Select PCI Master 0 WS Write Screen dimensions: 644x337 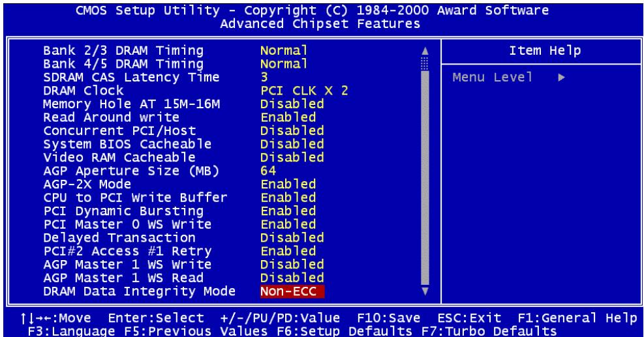click(x=127, y=224)
